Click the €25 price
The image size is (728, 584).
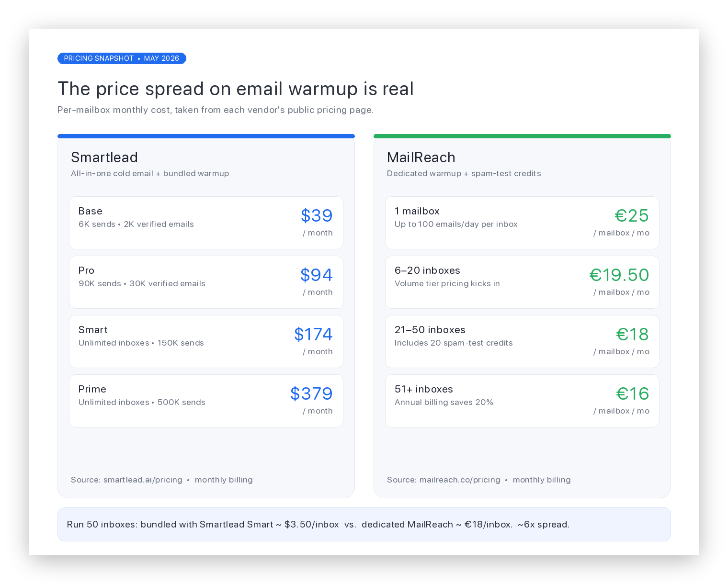[x=632, y=215]
